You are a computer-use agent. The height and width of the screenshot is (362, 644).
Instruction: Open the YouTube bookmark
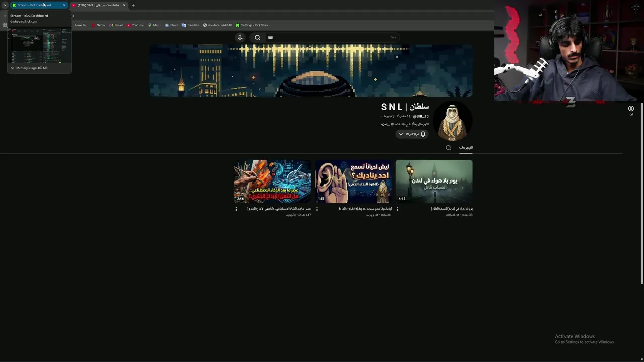135,25
